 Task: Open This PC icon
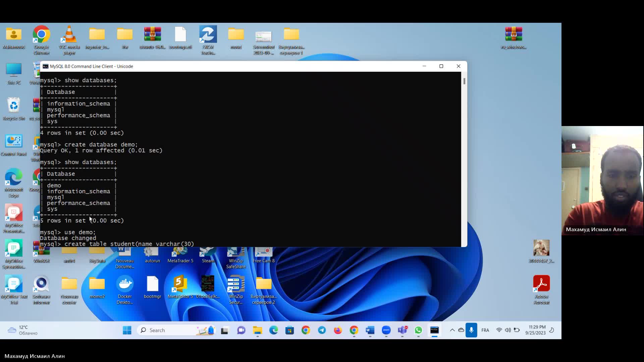point(14,74)
